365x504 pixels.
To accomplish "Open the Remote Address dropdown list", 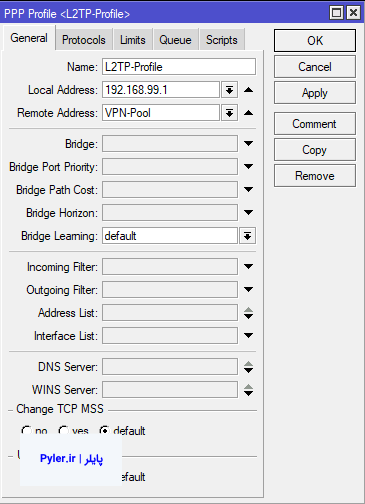I will [229, 113].
